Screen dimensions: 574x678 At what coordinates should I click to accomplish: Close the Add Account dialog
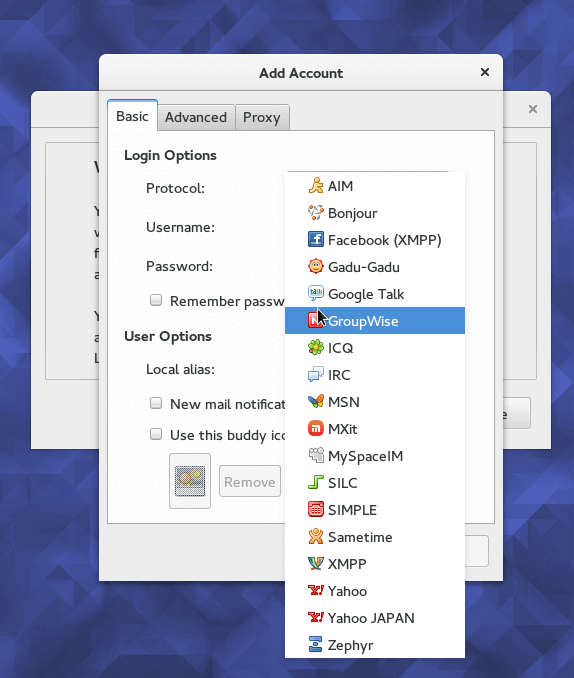click(x=485, y=72)
